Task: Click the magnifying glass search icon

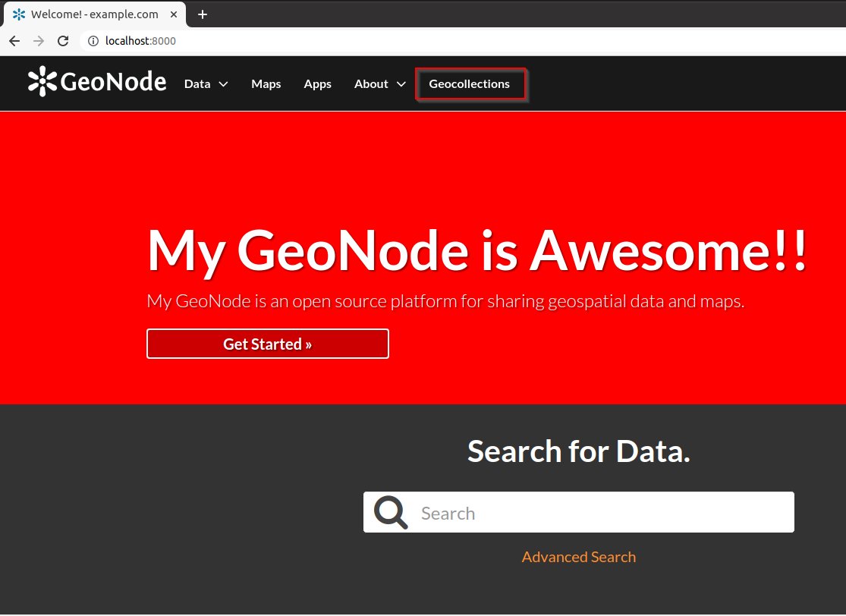Action: coord(391,512)
